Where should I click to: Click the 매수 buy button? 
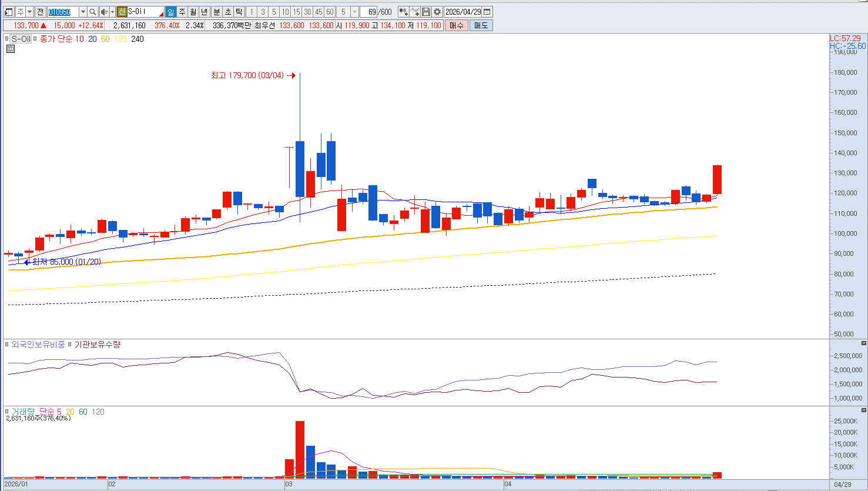coord(457,25)
